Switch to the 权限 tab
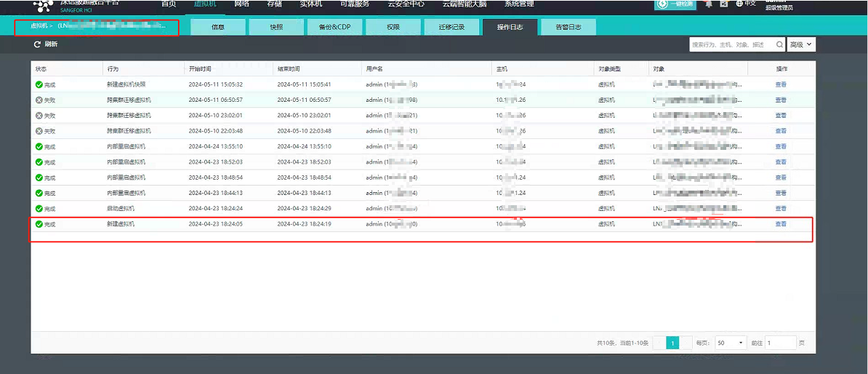 (393, 27)
